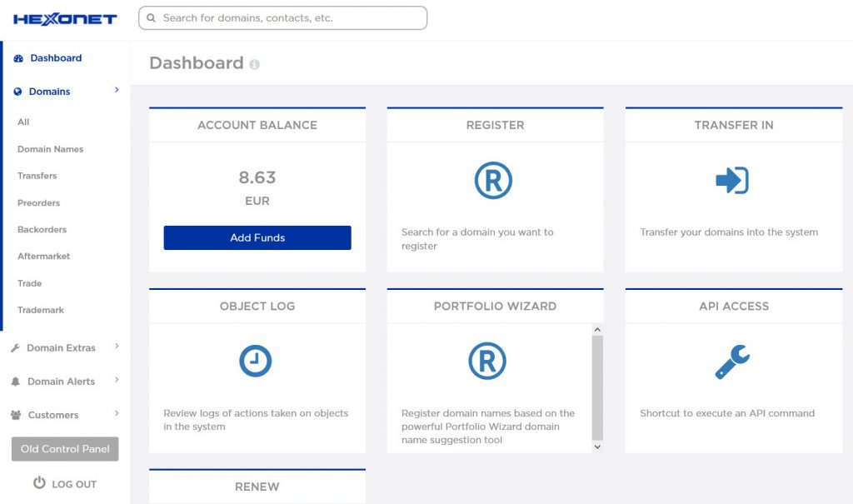This screenshot has width=853, height=504.
Task: Click the Dashboard page title
Action: point(197,63)
